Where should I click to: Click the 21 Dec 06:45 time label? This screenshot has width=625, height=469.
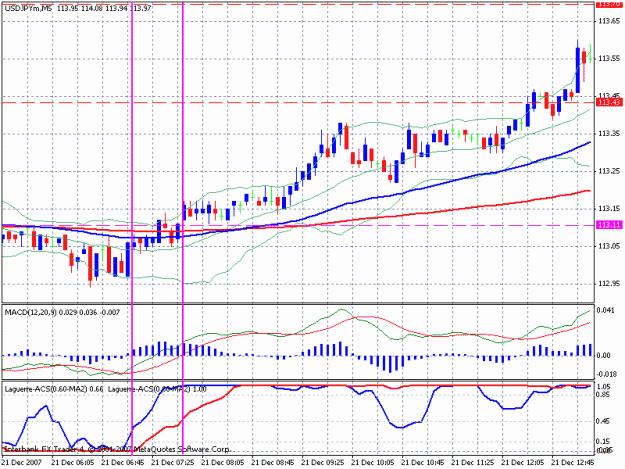point(123,462)
